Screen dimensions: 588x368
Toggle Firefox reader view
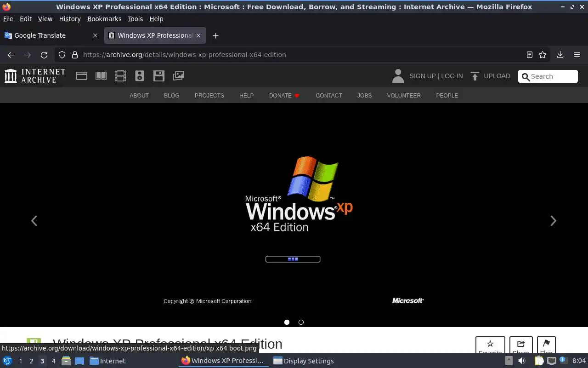[530, 55]
